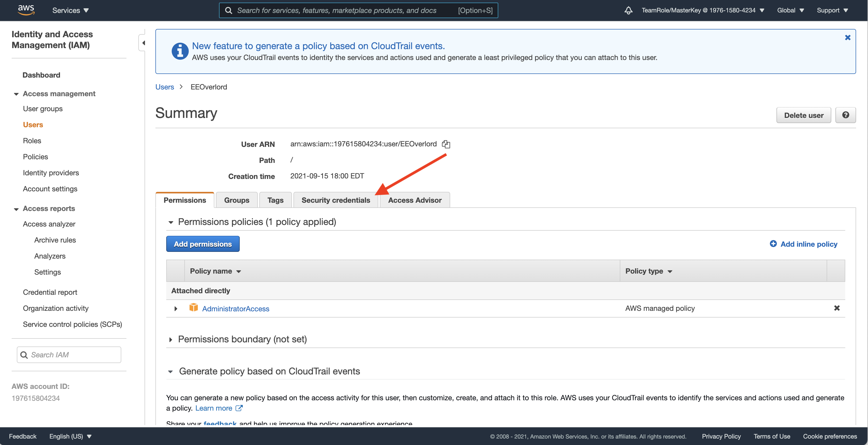Open Account settings in the sidebar
868x445 pixels.
(x=50, y=189)
